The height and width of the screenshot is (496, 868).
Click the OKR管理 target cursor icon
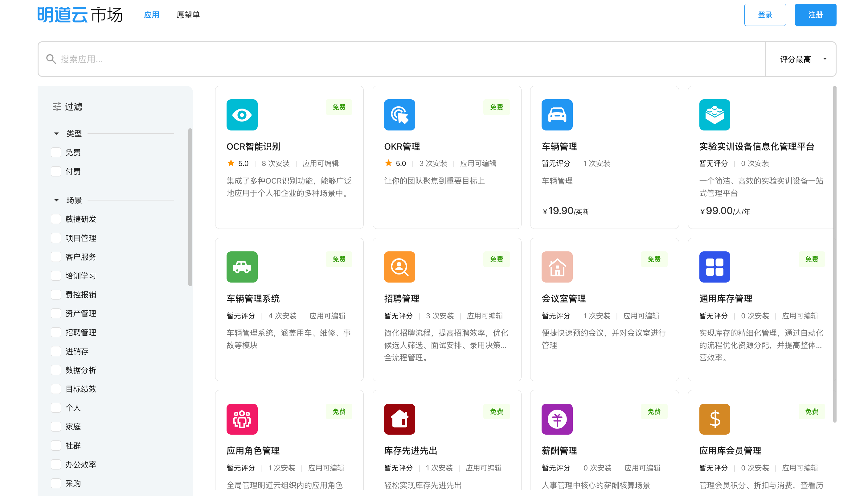(399, 115)
